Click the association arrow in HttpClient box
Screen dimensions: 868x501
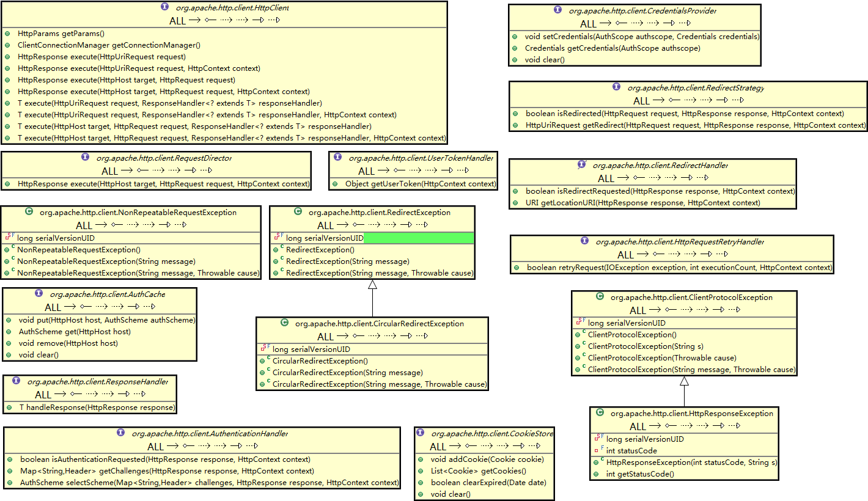(x=195, y=21)
